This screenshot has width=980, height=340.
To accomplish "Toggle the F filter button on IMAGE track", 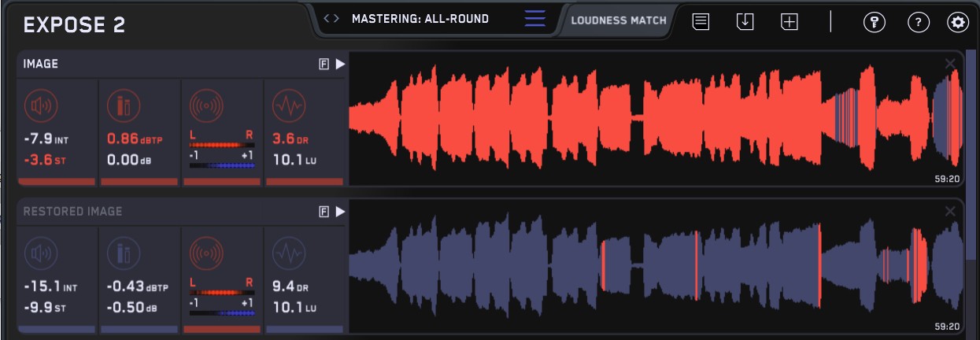I will click(x=324, y=65).
